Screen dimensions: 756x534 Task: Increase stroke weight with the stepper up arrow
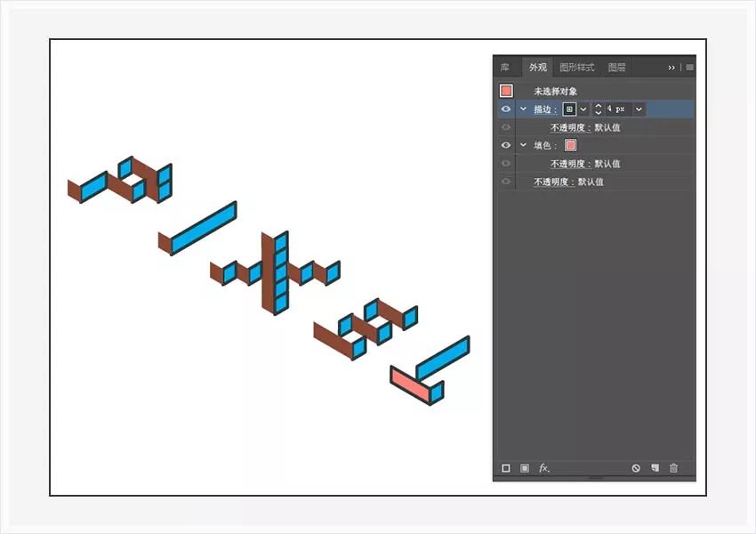(x=599, y=107)
